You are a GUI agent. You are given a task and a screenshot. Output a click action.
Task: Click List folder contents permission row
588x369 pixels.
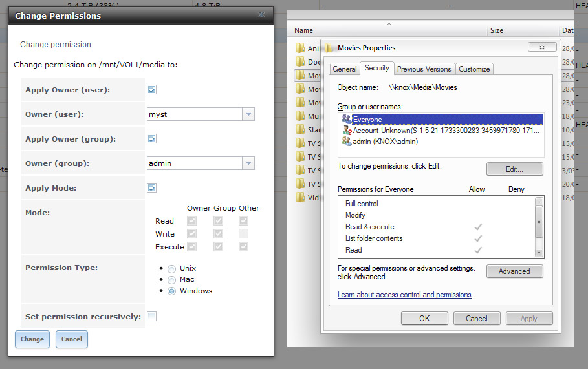pyautogui.click(x=437, y=238)
